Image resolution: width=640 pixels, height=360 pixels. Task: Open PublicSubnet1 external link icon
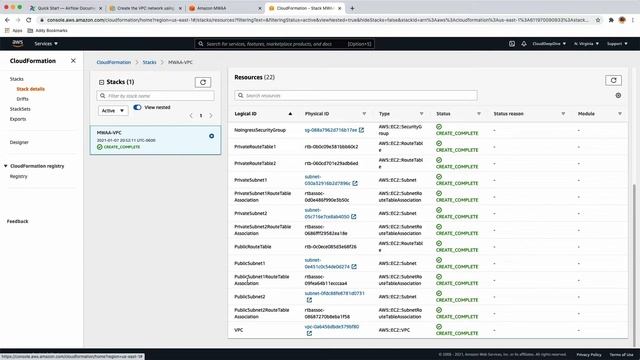[354, 267]
